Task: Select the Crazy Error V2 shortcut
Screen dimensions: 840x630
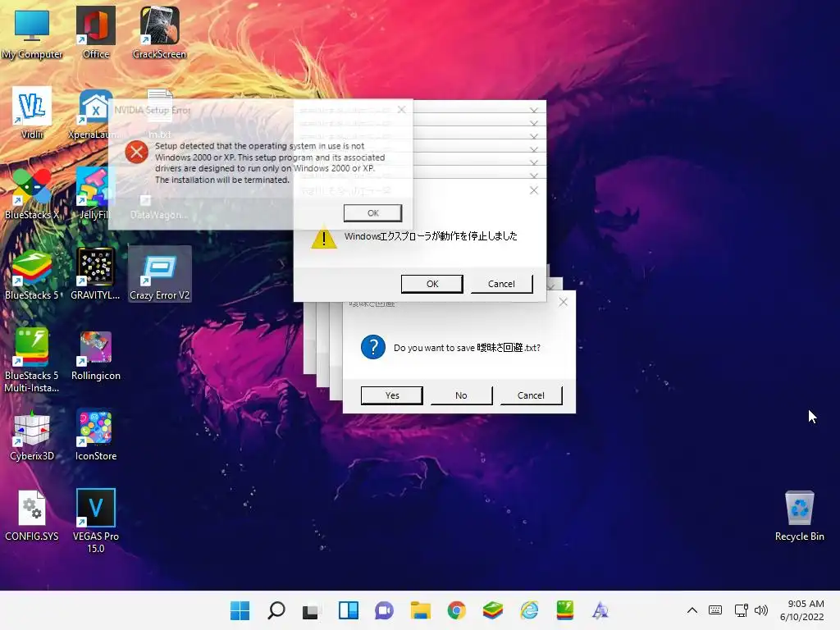Action: pyautogui.click(x=159, y=273)
